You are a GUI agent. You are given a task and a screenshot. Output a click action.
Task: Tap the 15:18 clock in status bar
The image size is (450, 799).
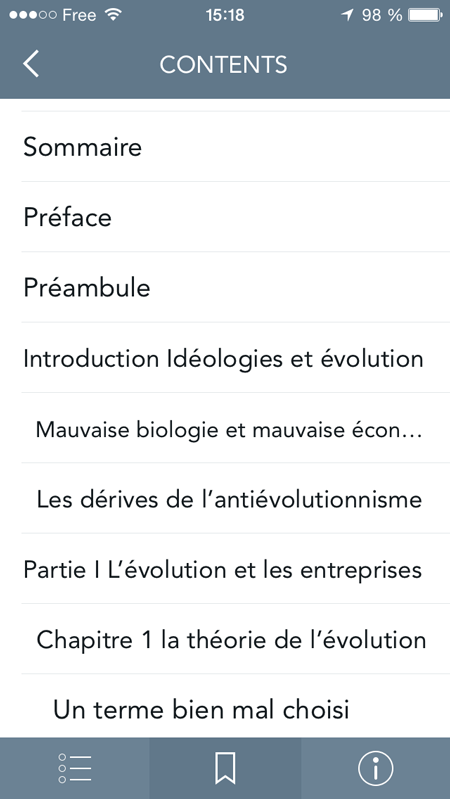[225, 16]
